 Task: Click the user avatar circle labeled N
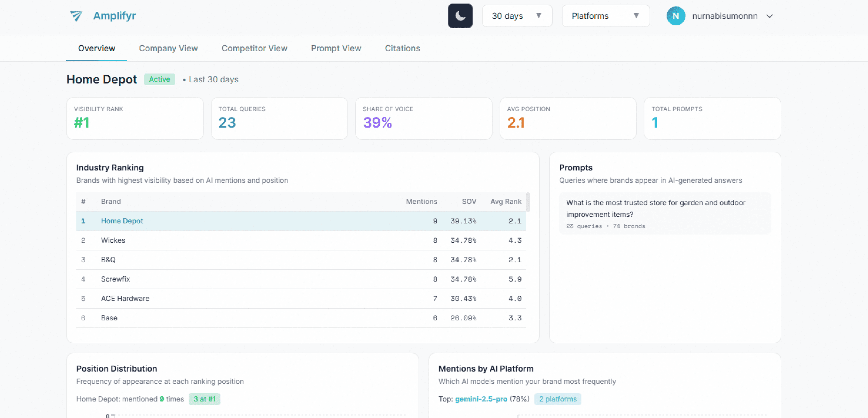click(x=675, y=16)
